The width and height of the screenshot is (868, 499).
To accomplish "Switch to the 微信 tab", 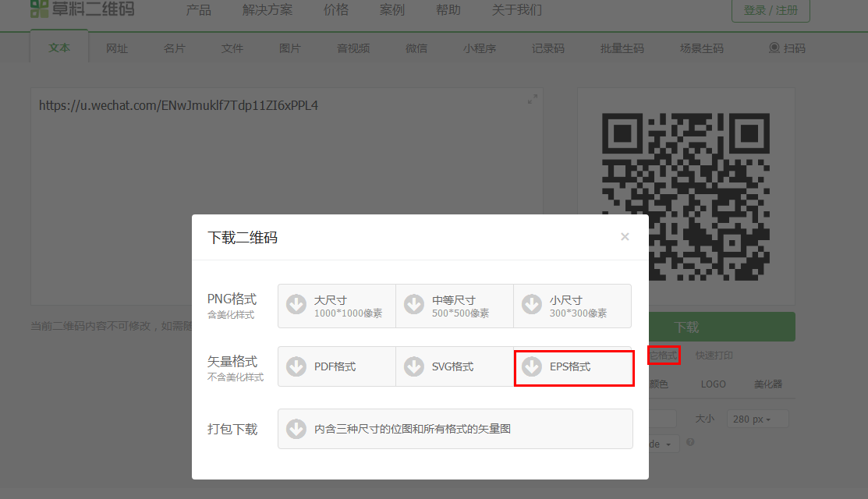I will point(416,48).
